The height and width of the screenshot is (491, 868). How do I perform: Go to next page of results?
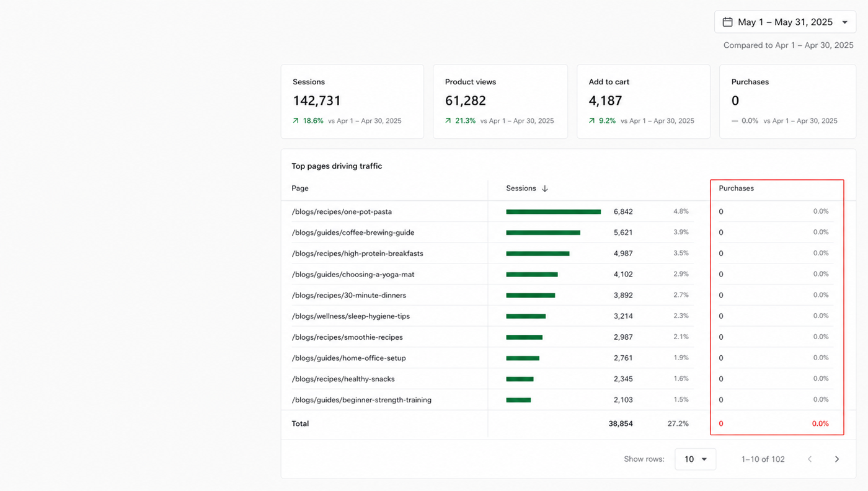pyautogui.click(x=837, y=459)
